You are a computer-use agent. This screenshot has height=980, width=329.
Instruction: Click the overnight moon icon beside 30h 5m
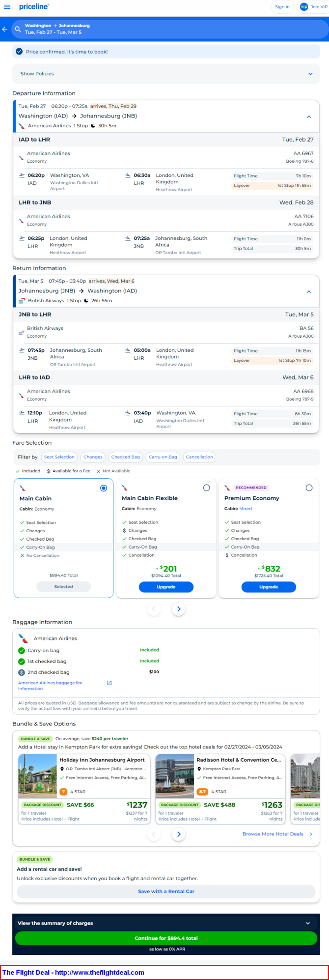tap(93, 126)
